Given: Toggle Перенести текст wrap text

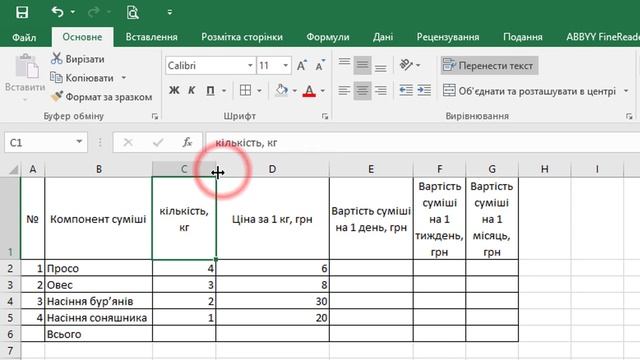Looking at the screenshot, I should pyautogui.click(x=489, y=65).
